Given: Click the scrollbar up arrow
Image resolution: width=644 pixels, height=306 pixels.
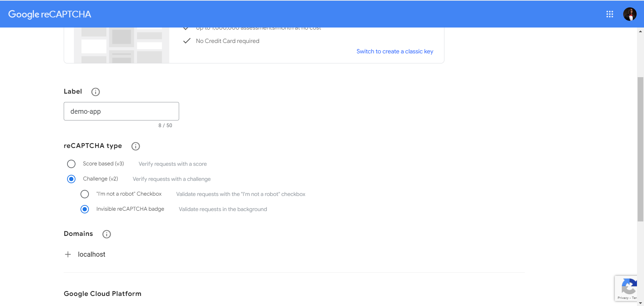Looking at the screenshot, I should coord(640,31).
